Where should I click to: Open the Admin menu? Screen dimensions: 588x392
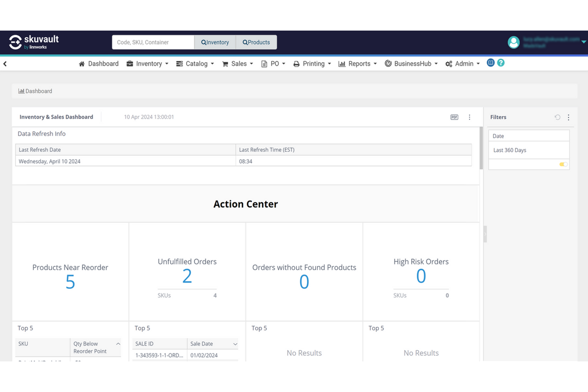pos(462,64)
